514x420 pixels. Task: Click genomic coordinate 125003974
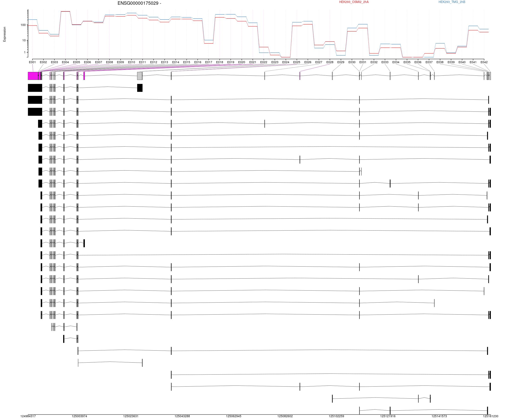[79, 416]
